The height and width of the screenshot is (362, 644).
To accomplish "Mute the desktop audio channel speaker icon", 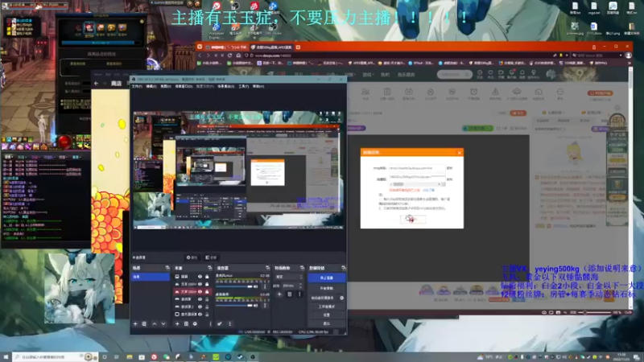I will pyautogui.click(x=256, y=306).
